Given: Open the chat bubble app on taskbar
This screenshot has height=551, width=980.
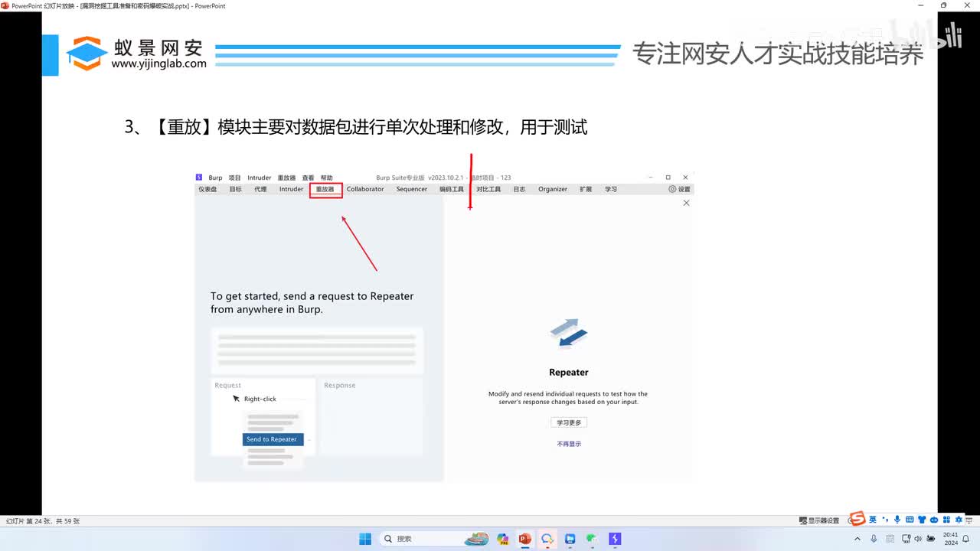Looking at the screenshot, I should [x=547, y=539].
